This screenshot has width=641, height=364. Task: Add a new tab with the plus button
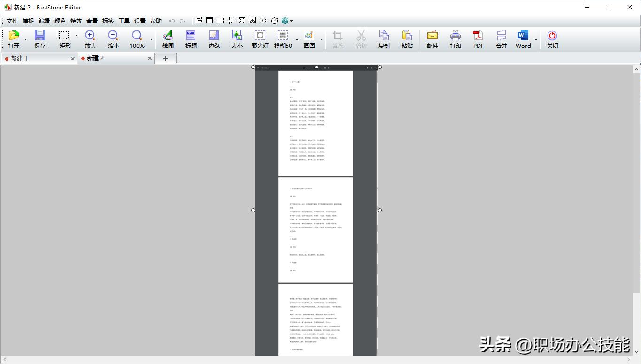point(165,58)
